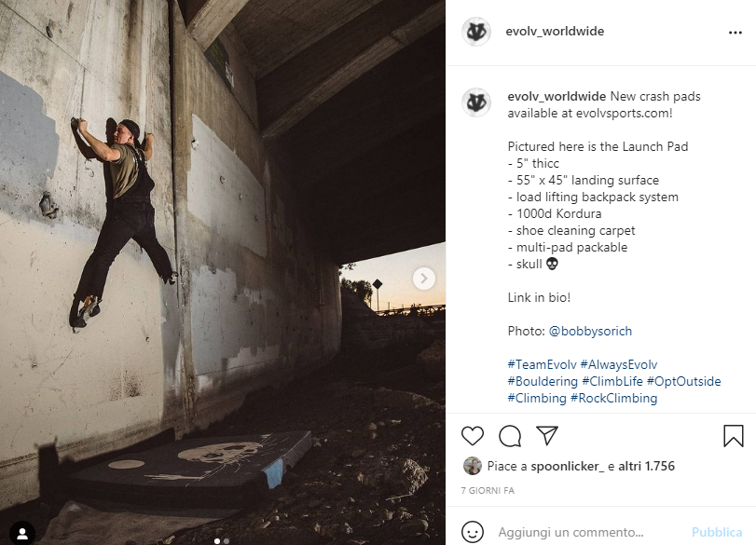The height and width of the screenshot is (545, 756).
Task: Click the tagged people icon on photo
Action: coord(21,533)
